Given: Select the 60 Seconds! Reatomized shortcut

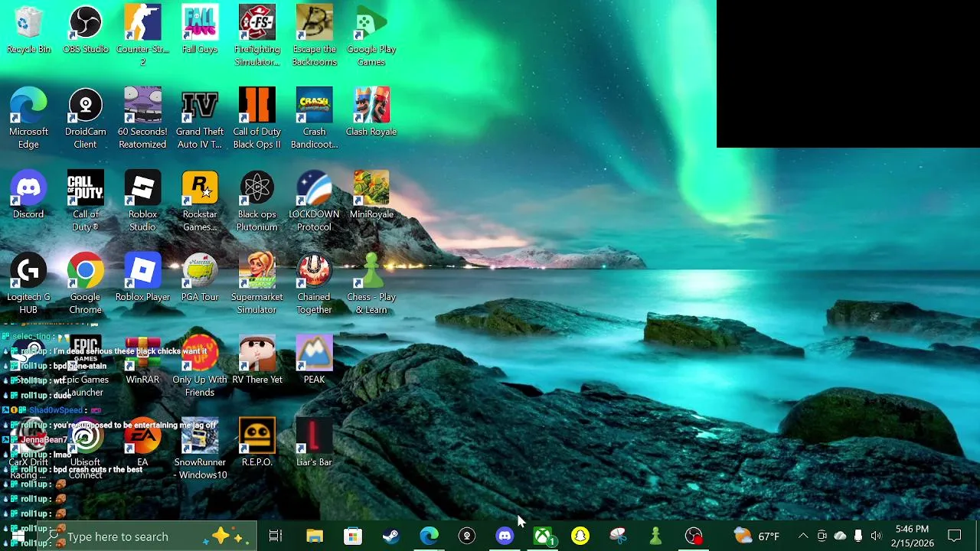Looking at the screenshot, I should point(142,119).
